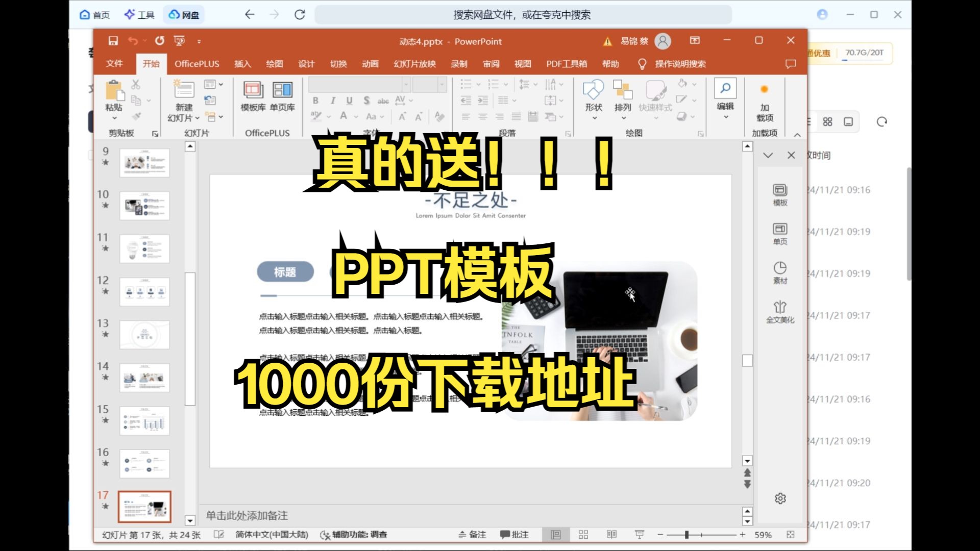The image size is (980, 551).
Task: Open the 模板库 template library
Action: 253,96
